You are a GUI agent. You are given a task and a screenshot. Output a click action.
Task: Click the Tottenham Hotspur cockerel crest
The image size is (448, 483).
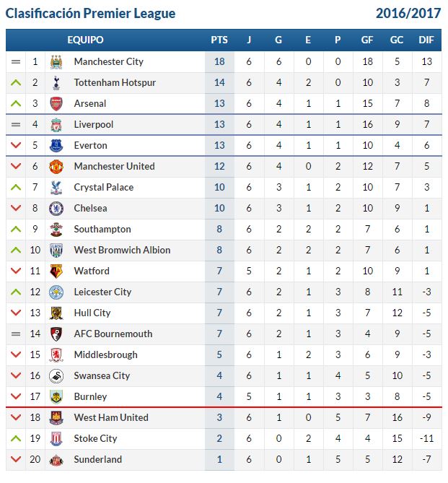coord(56,83)
